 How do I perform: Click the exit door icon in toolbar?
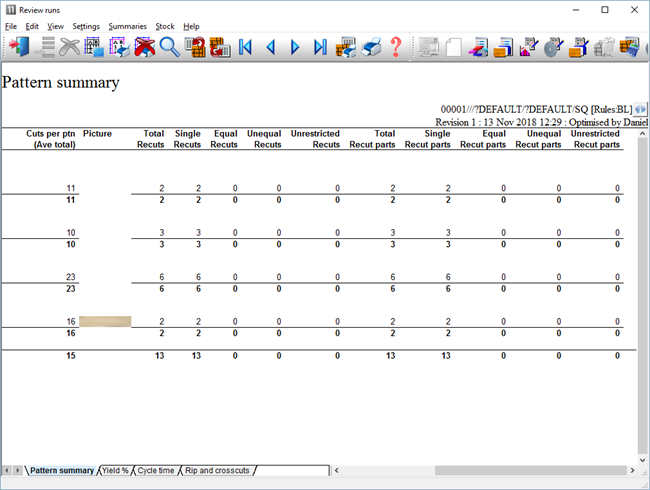coord(18,47)
